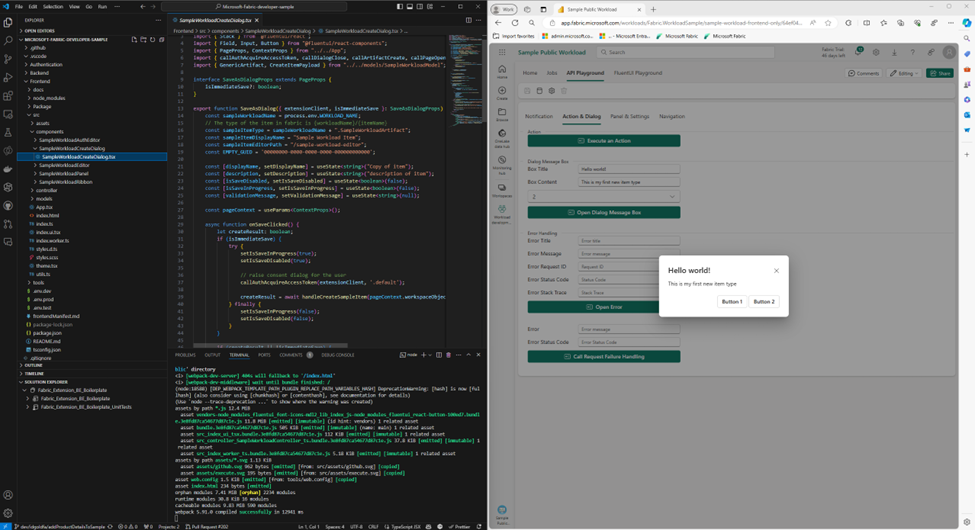Click the Share button in Fabric
Viewport: 975px width, 530px height.
coord(940,73)
